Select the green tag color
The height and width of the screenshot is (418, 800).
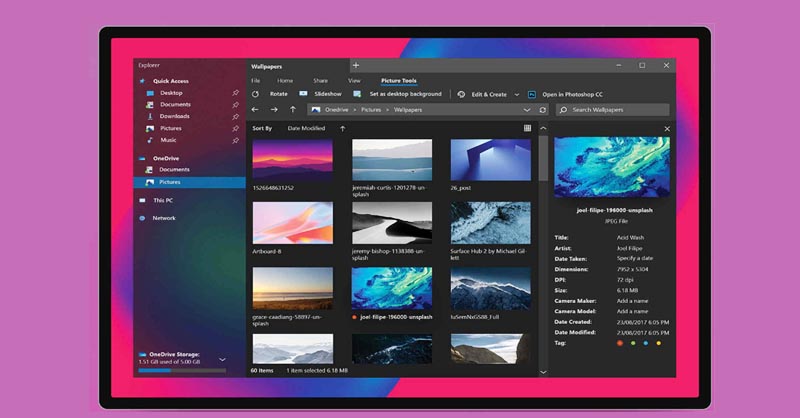[x=633, y=343]
